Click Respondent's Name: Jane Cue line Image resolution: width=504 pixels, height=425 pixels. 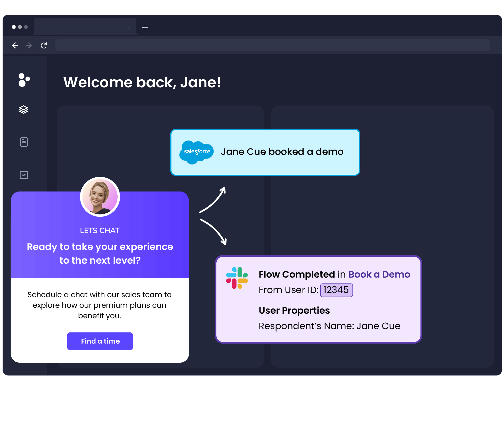pos(330,326)
